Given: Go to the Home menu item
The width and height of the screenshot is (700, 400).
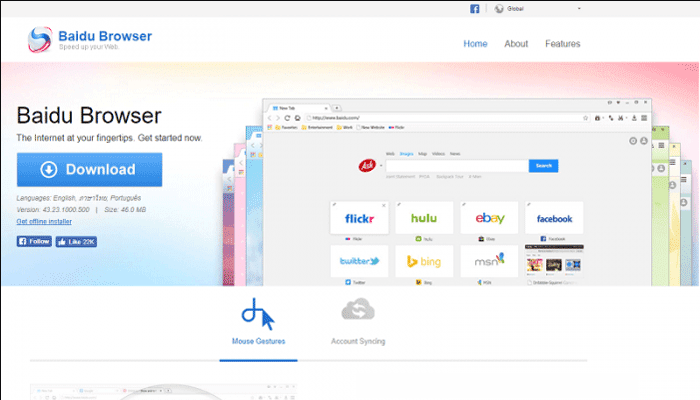Looking at the screenshot, I should pos(475,44).
